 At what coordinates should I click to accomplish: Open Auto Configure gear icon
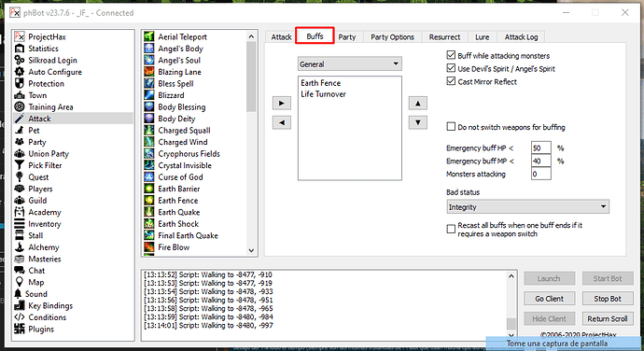click(20, 72)
